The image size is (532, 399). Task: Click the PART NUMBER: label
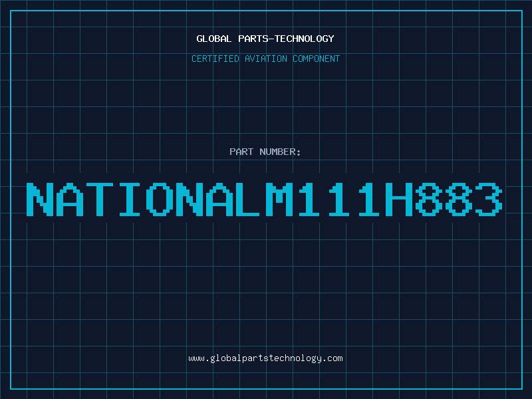265,152
